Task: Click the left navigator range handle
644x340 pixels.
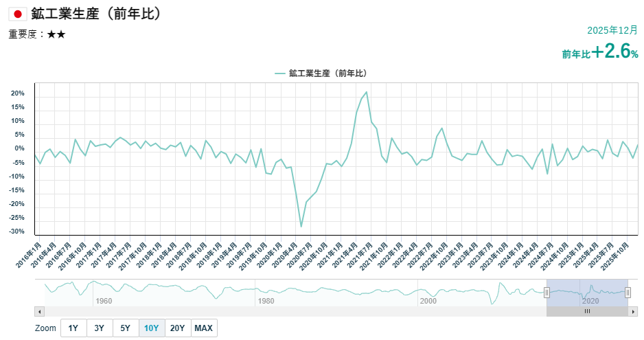Action: click(x=547, y=293)
